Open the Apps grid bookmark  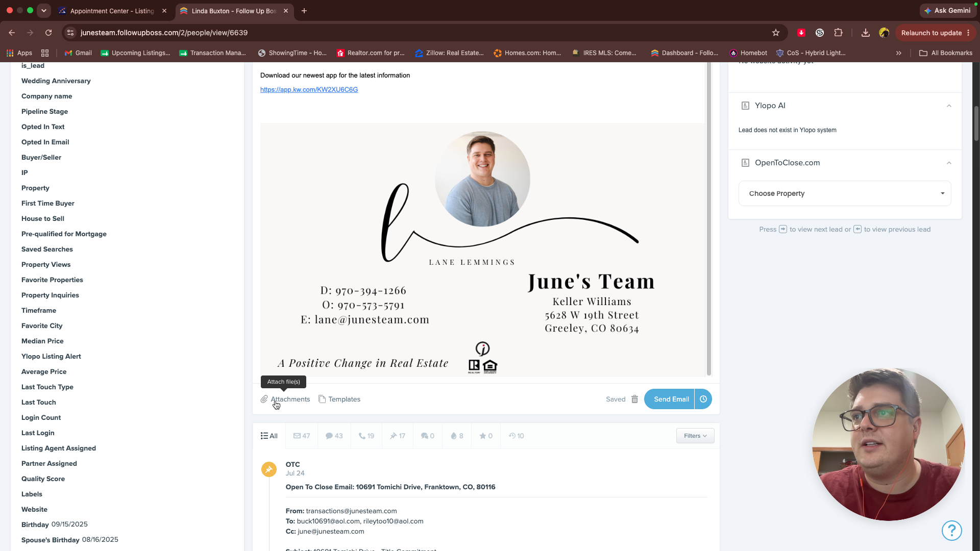pyautogui.click(x=19, y=53)
